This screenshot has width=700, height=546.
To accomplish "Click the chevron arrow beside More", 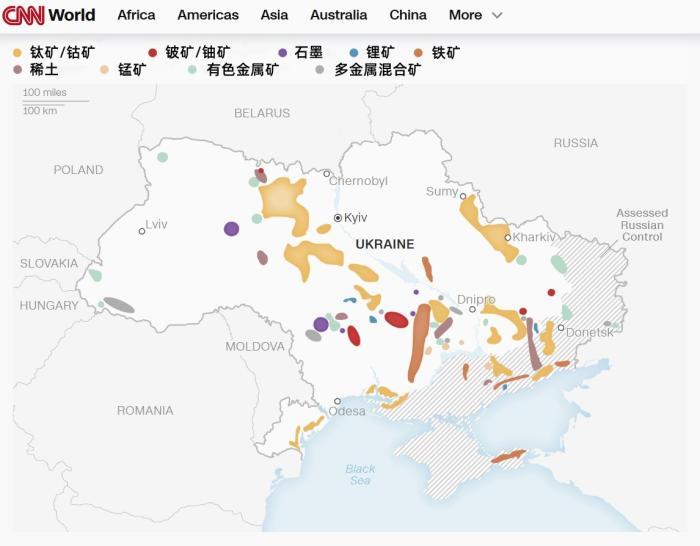I will click(498, 16).
